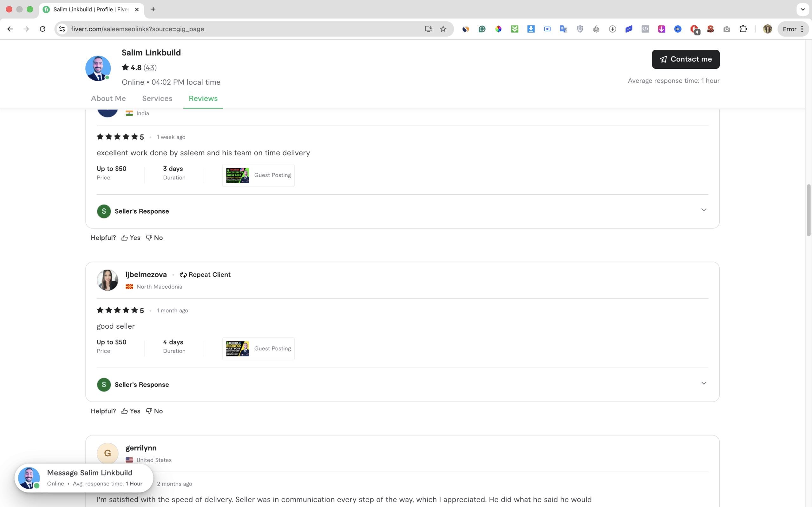Go back with the browser back arrow
Screen dimensions: 812x507
(x=10, y=29)
